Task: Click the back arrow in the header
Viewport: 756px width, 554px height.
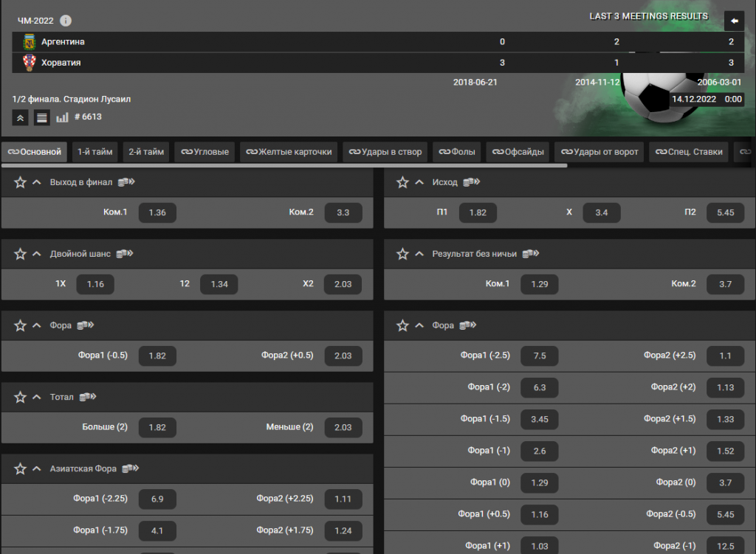Action: (734, 20)
